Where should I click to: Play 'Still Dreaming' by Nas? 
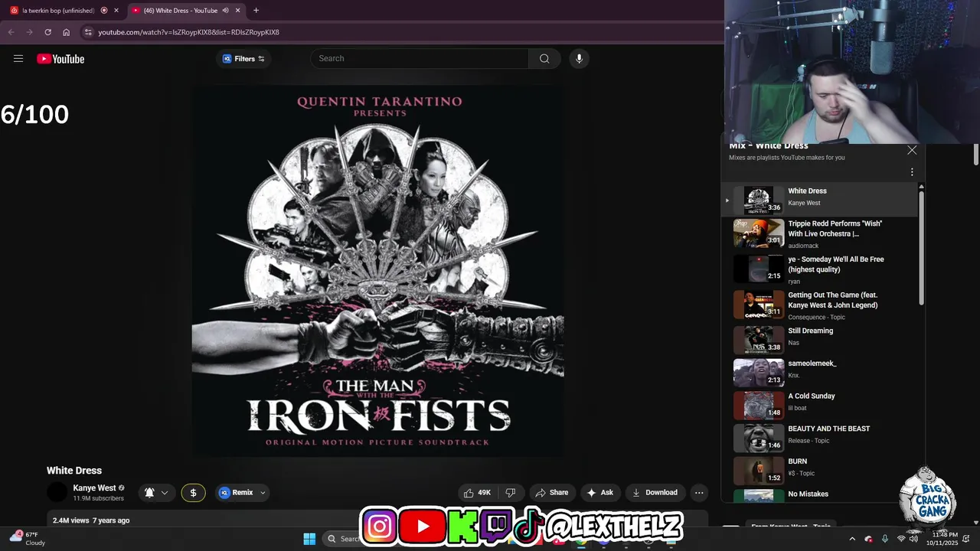(819, 340)
